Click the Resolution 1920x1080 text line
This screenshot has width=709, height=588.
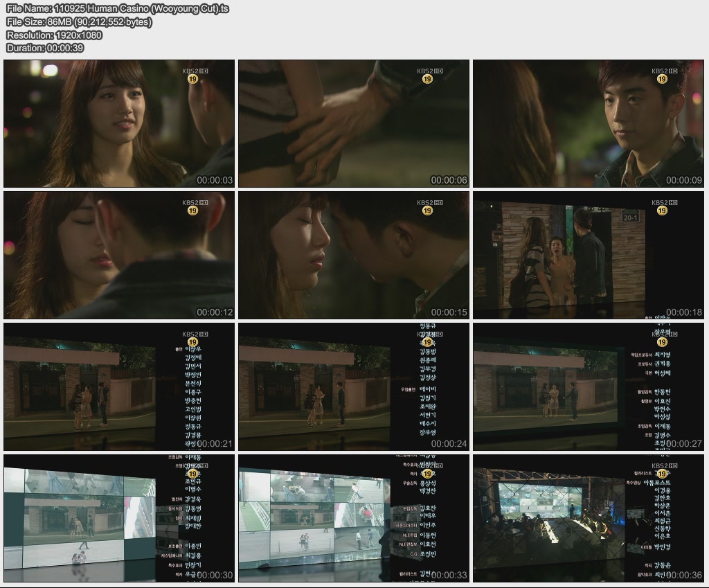[x=54, y=35]
